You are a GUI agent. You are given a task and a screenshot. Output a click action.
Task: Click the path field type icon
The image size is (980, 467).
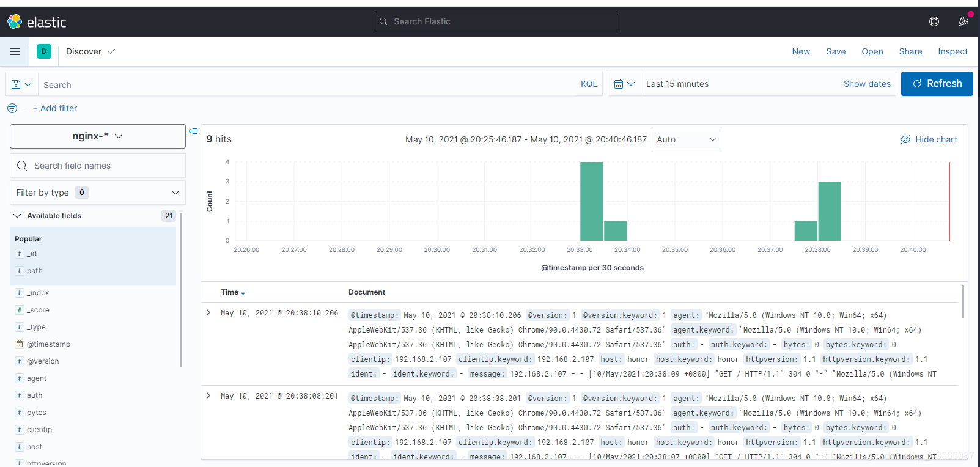point(20,271)
